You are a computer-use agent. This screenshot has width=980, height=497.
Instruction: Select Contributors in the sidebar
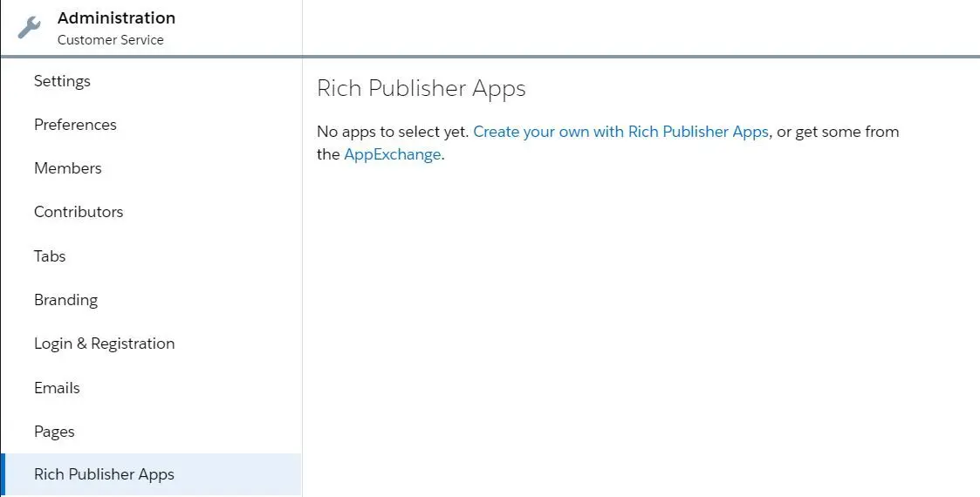[x=79, y=212]
